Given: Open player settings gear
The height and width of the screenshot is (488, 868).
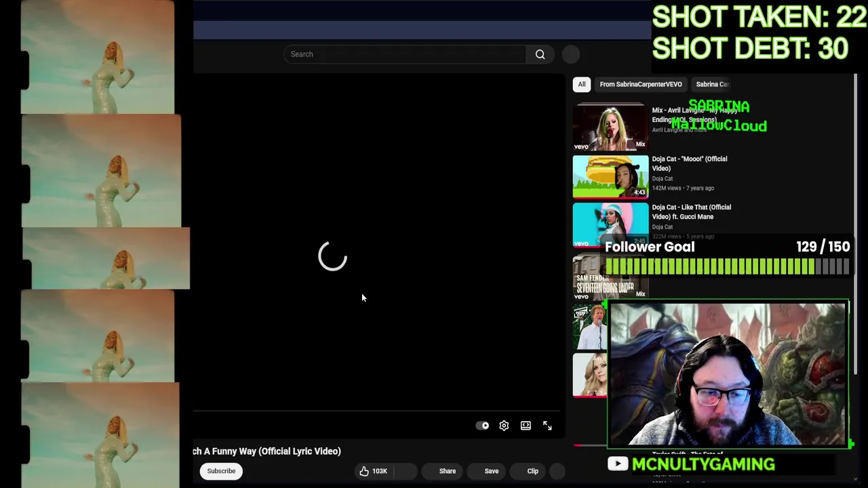Looking at the screenshot, I should [504, 426].
